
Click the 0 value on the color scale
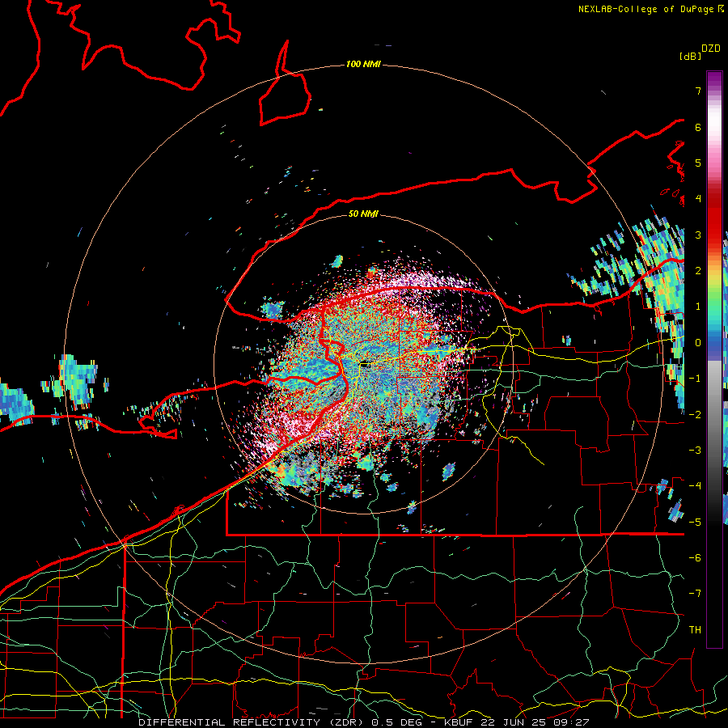(x=698, y=343)
